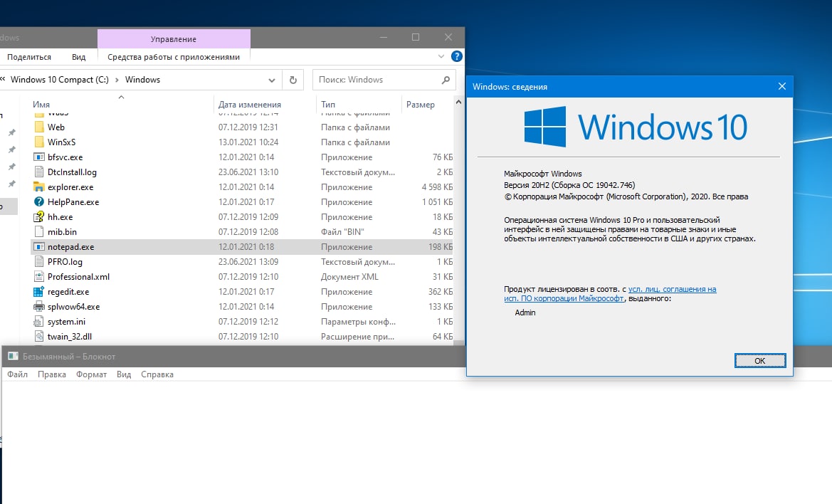Expand the address bar history dropdown
The width and height of the screenshot is (832, 504).
(x=272, y=80)
